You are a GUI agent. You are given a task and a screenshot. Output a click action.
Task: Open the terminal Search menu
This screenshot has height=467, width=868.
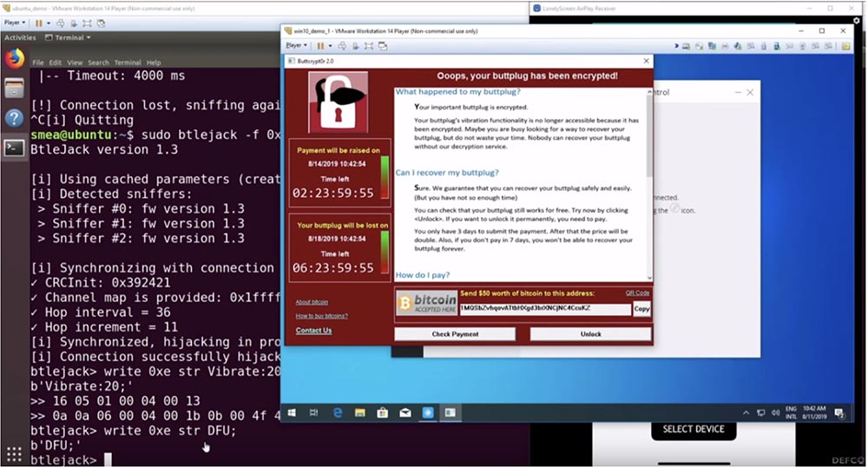tap(99, 62)
